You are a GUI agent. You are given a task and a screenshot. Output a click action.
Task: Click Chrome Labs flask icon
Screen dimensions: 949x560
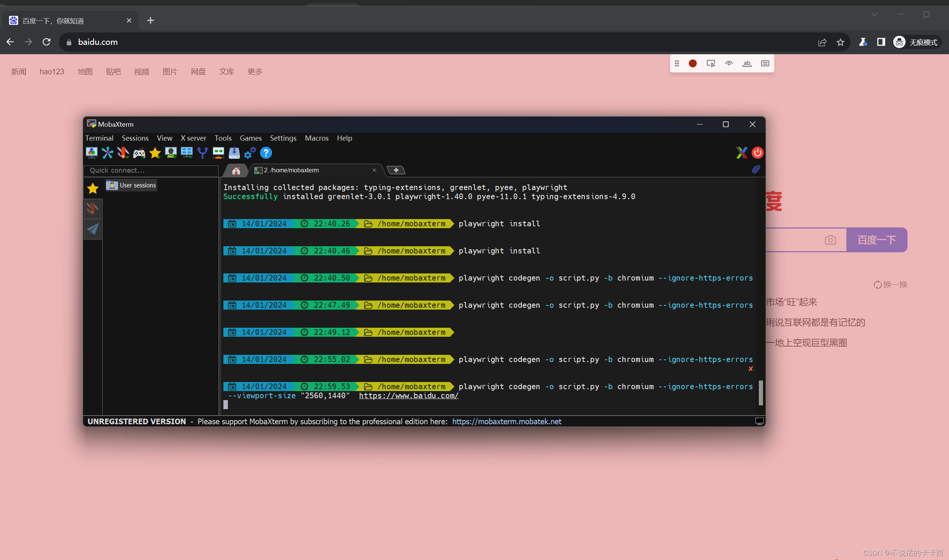(x=863, y=42)
